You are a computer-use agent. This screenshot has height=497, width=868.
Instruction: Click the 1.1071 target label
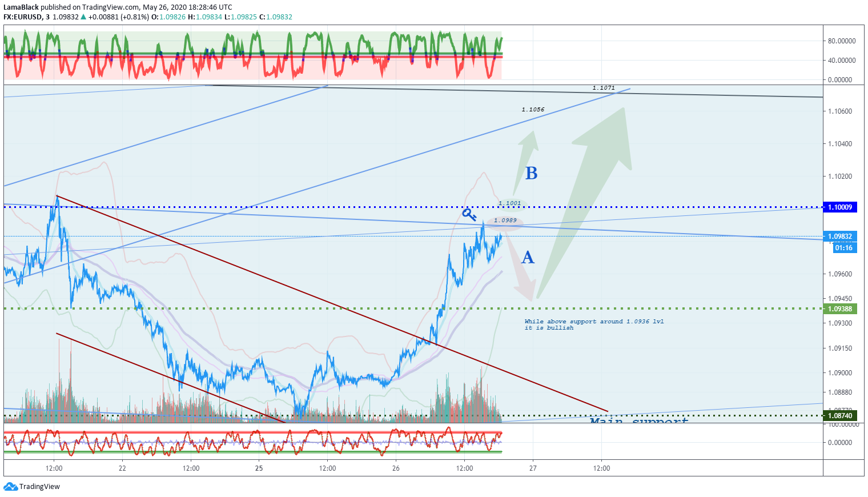(x=604, y=88)
